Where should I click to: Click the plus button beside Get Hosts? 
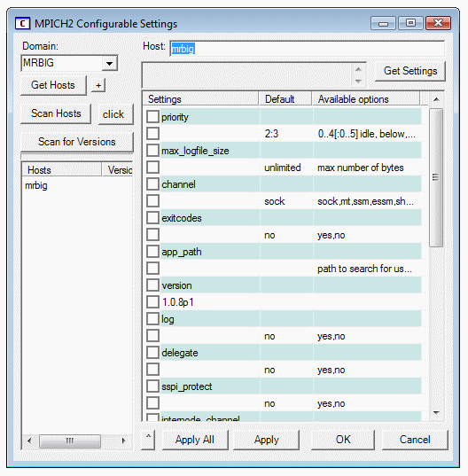pos(98,85)
